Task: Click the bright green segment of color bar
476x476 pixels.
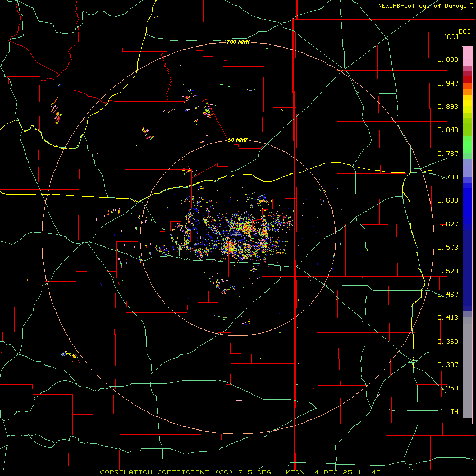Action: pyautogui.click(x=467, y=144)
